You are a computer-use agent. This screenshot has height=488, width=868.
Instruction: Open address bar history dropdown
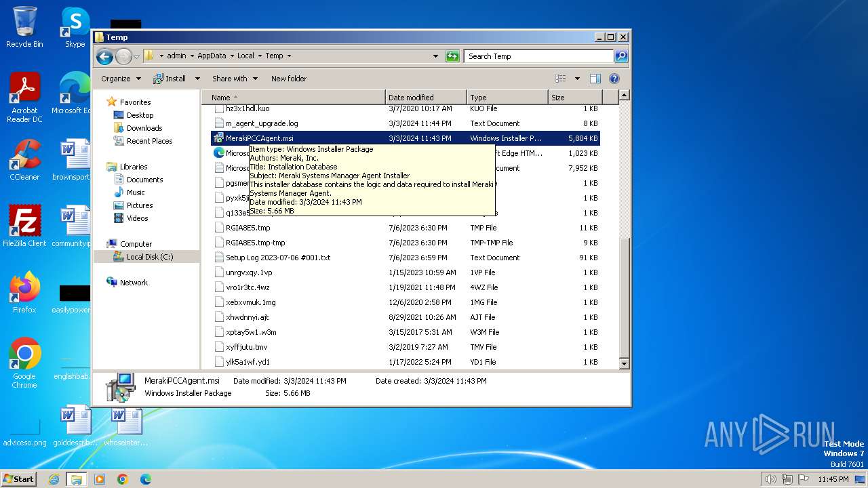(x=435, y=56)
